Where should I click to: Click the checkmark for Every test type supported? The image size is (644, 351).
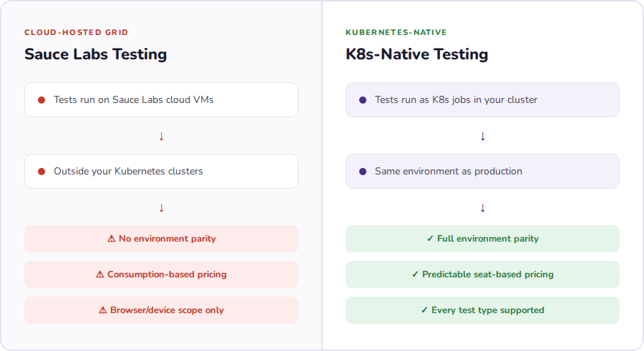(x=424, y=310)
